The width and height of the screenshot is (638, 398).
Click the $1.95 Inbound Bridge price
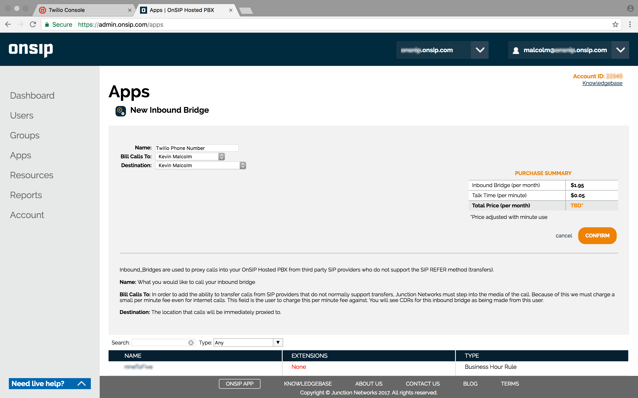[x=577, y=185]
